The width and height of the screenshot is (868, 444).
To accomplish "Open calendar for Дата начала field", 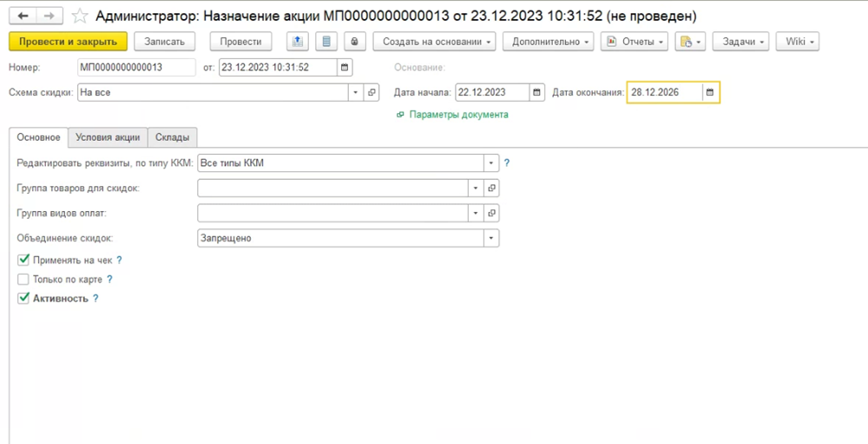I will click(536, 92).
